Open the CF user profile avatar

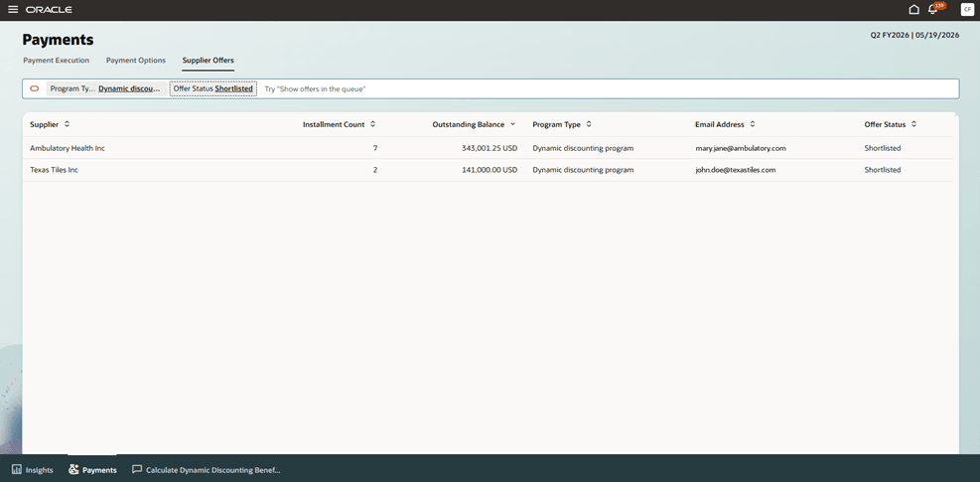[966, 9]
